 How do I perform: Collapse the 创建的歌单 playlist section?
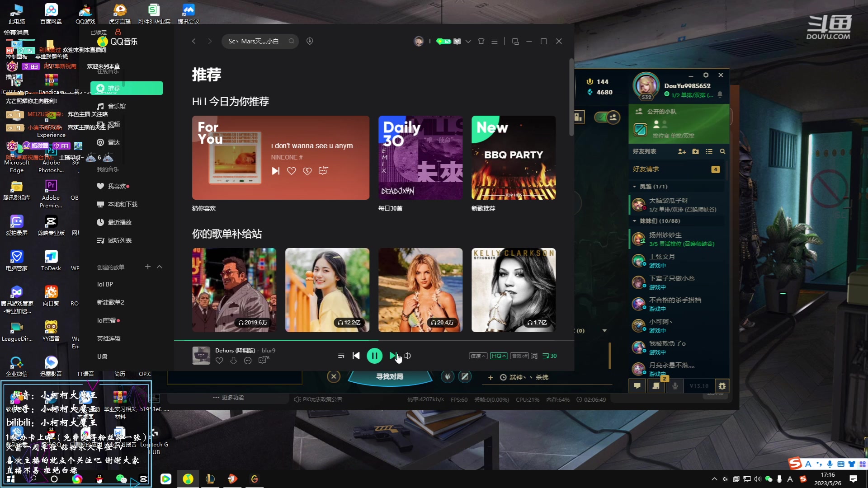pos(160,267)
